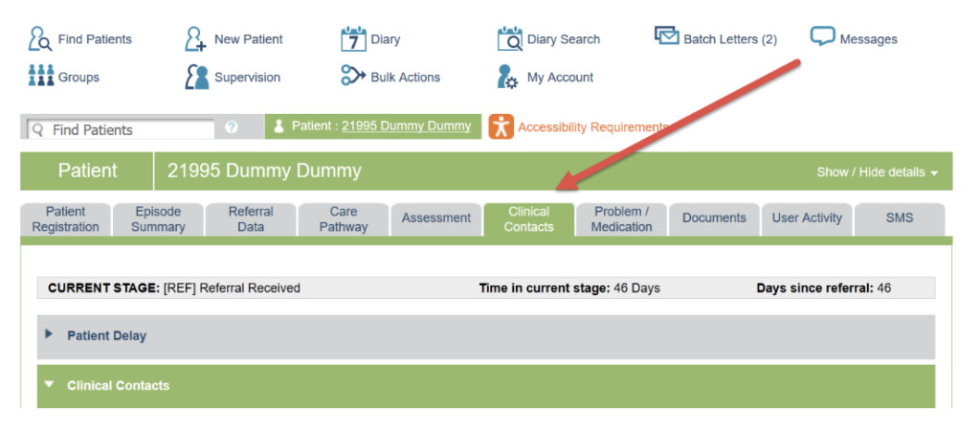Open Supervision icon
This screenshot has width=980, height=434.
click(x=196, y=78)
